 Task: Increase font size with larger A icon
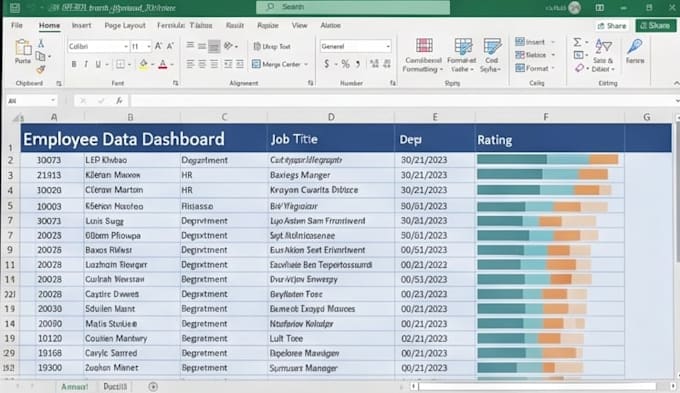point(159,46)
